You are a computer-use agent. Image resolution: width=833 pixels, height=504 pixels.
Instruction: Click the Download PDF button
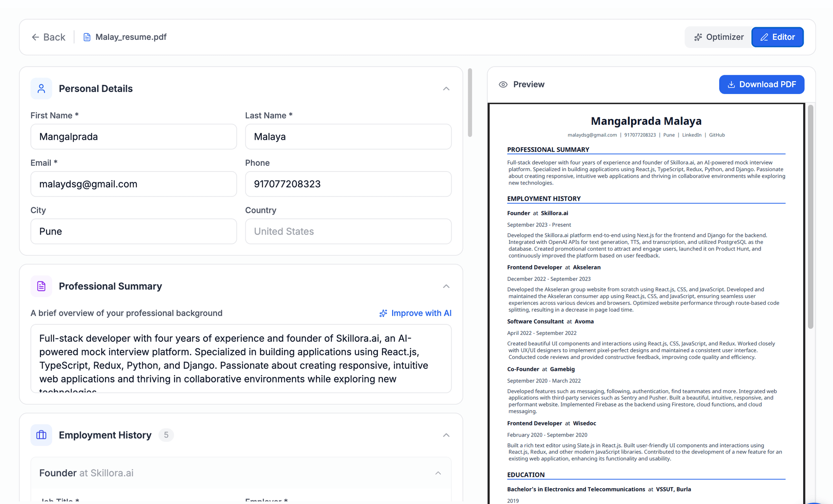click(761, 85)
